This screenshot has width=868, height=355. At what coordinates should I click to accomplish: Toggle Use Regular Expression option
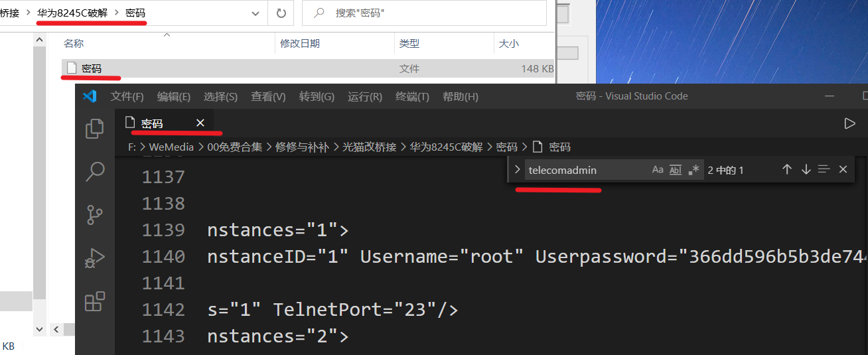point(693,170)
